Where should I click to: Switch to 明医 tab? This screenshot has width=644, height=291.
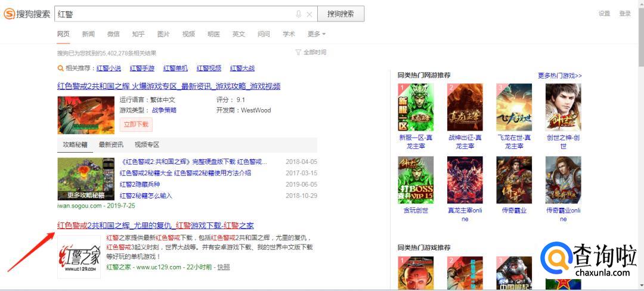click(213, 34)
